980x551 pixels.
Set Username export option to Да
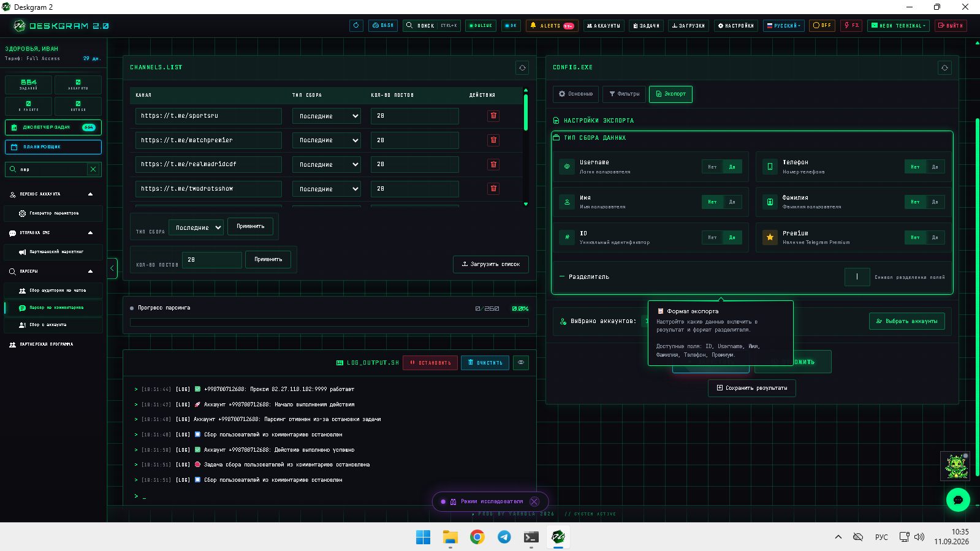pyautogui.click(x=732, y=167)
